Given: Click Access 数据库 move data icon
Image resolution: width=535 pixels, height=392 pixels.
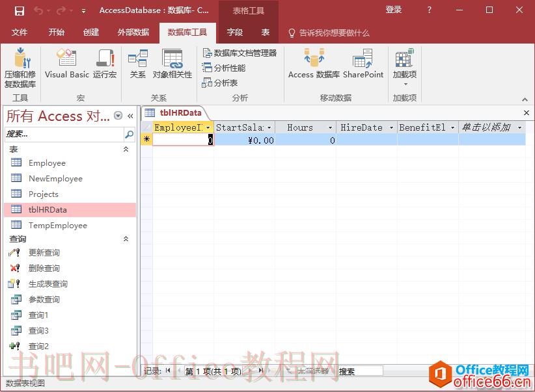Looking at the screenshot, I should (x=314, y=64).
